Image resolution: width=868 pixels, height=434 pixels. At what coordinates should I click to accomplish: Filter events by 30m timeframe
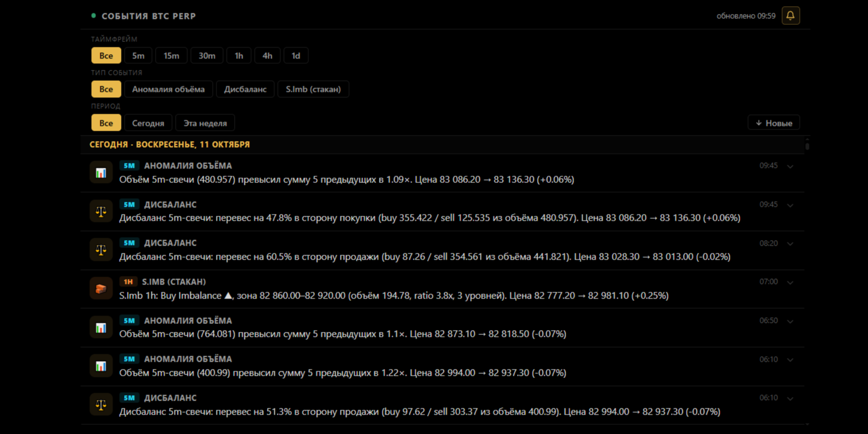click(207, 55)
